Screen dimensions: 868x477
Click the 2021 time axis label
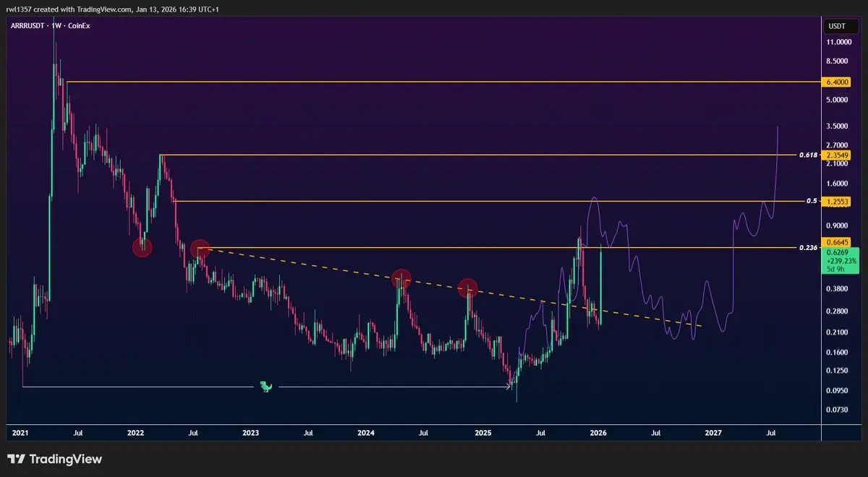[x=20, y=433]
